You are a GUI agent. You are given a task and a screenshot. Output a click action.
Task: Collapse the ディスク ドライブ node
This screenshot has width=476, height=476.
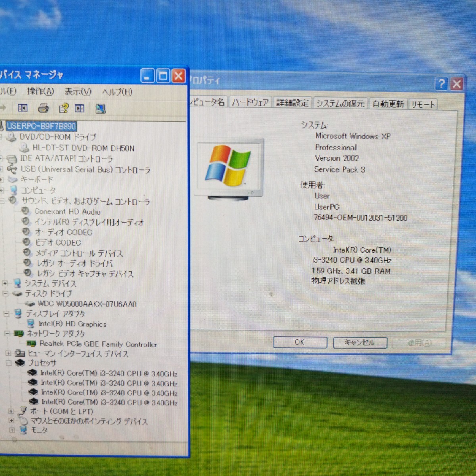tap(6, 294)
